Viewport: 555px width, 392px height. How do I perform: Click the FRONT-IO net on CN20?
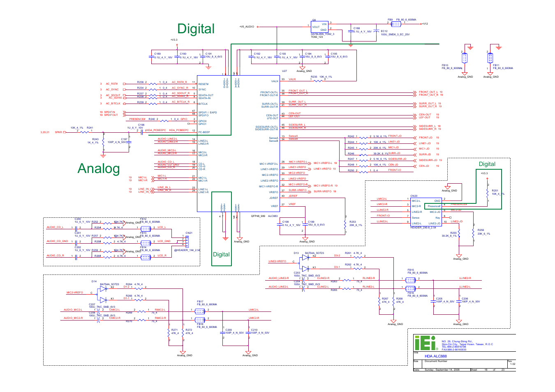pos(383,216)
